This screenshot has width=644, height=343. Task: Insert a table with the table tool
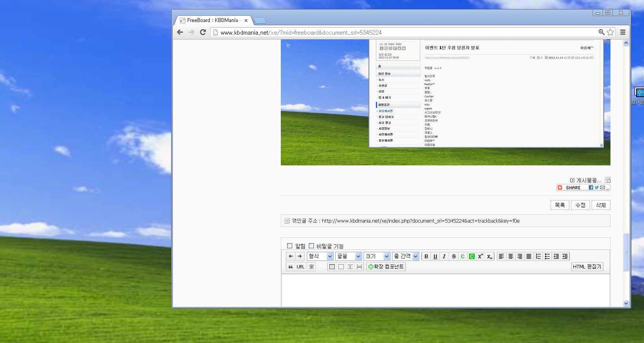(x=332, y=267)
